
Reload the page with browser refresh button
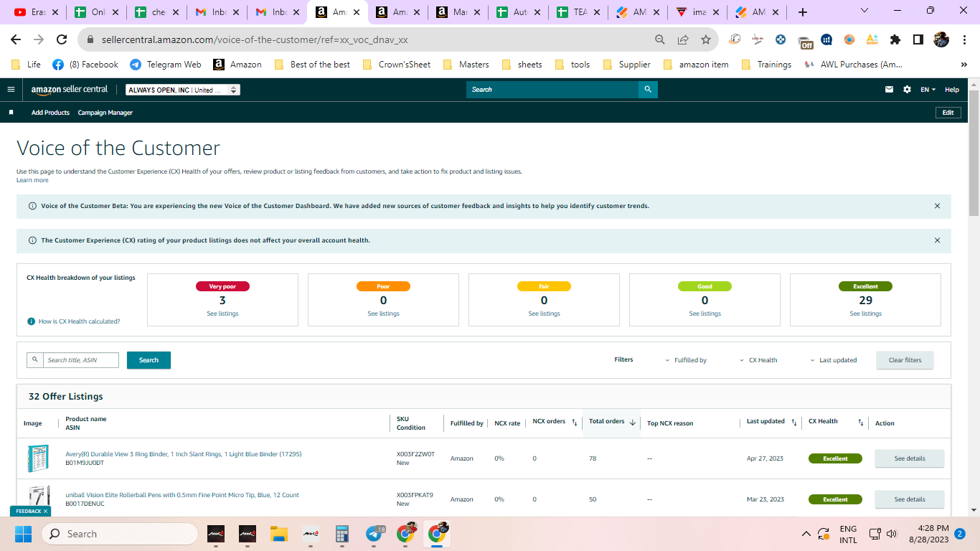[62, 39]
